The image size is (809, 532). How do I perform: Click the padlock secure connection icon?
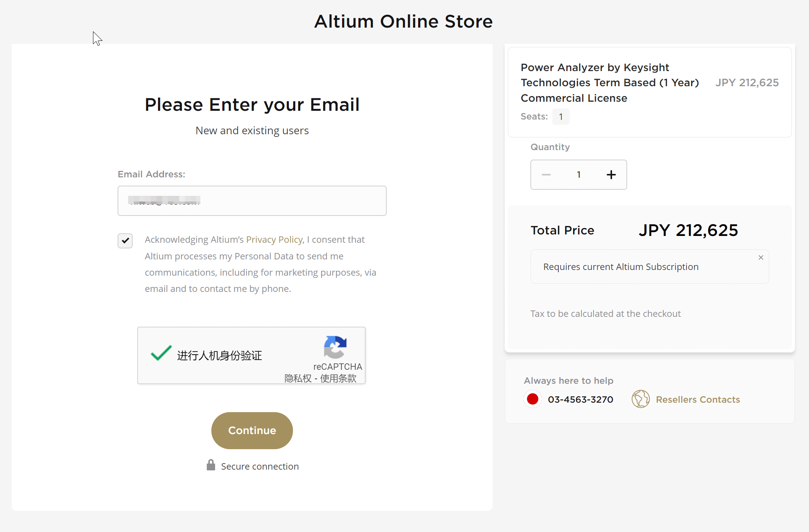tap(211, 465)
